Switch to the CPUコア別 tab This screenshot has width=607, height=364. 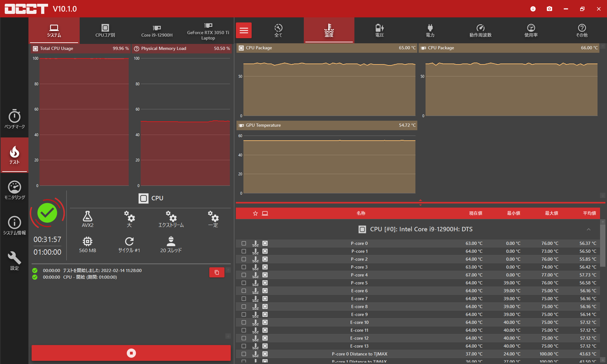point(105,30)
